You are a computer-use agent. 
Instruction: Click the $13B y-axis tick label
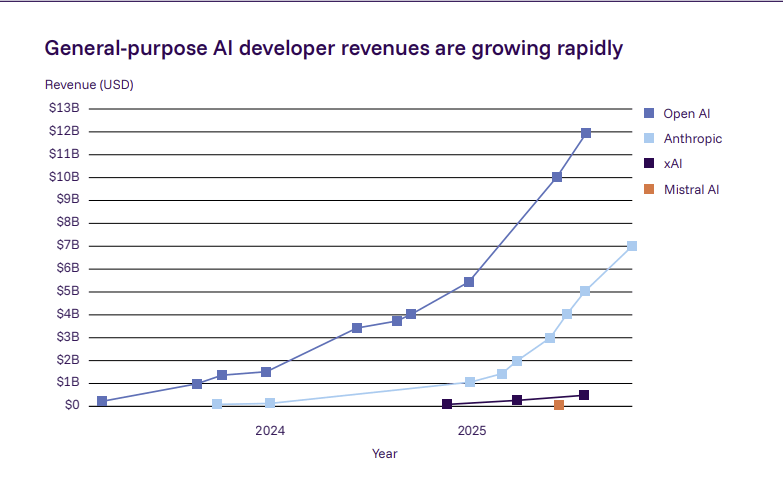tap(63, 108)
